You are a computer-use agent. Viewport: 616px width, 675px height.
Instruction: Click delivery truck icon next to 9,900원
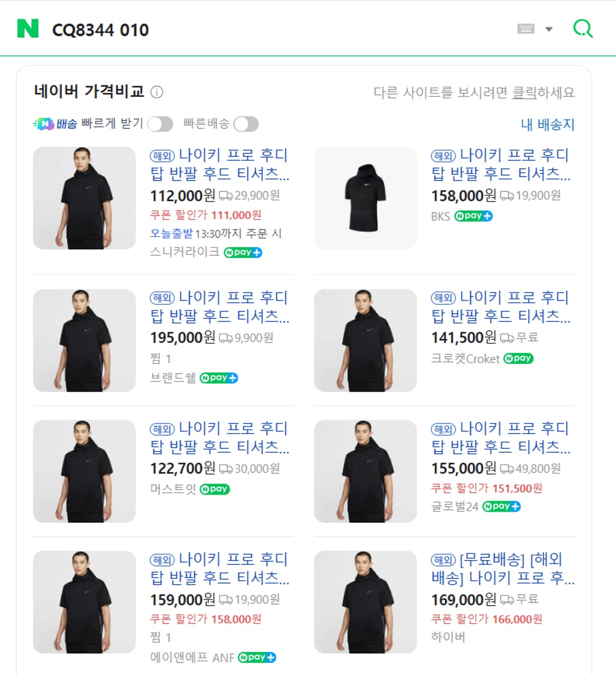(226, 338)
